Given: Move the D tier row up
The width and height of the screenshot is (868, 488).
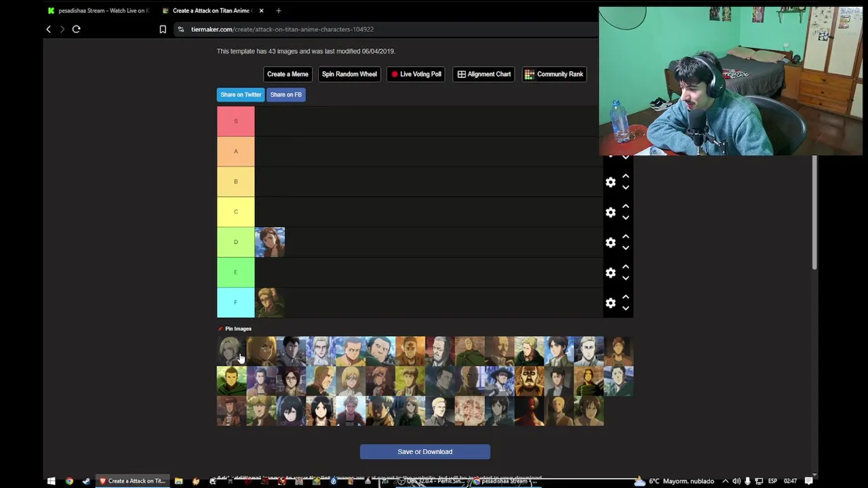Looking at the screenshot, I should (x=626, y=237).
